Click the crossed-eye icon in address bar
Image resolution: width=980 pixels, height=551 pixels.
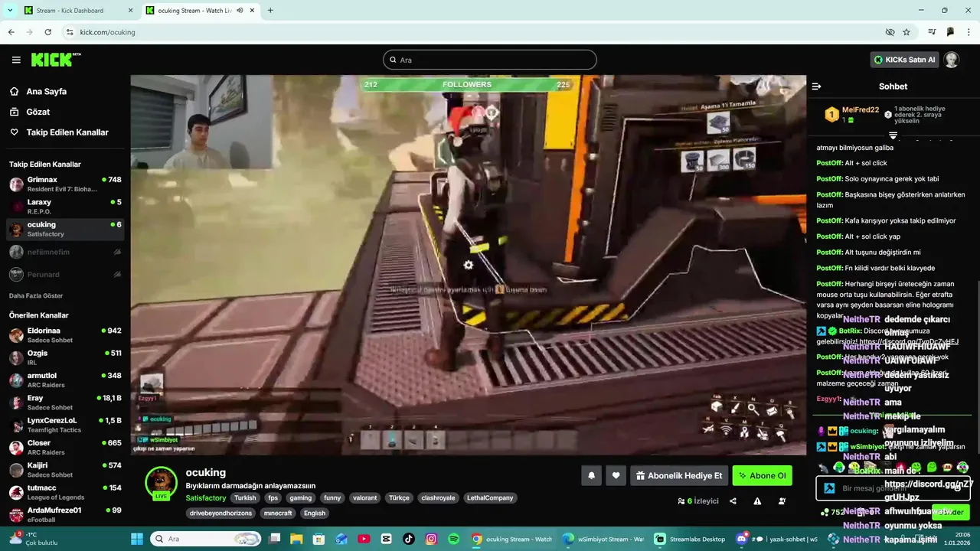point(890,32)
